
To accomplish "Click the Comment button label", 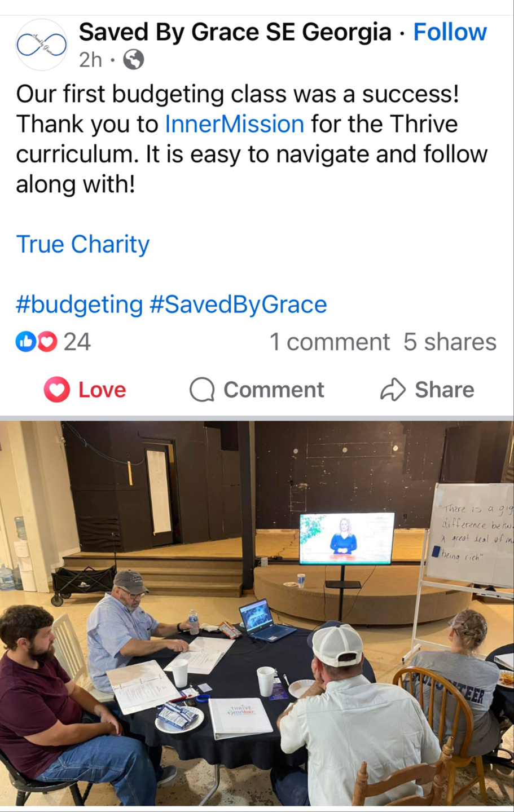I will point(274,390).
